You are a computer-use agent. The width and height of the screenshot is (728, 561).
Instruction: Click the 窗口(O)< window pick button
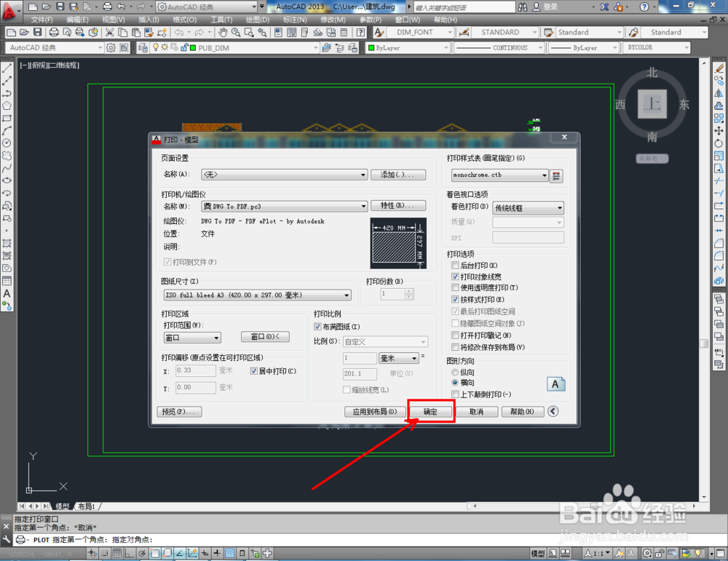click(x=265, y=337)
